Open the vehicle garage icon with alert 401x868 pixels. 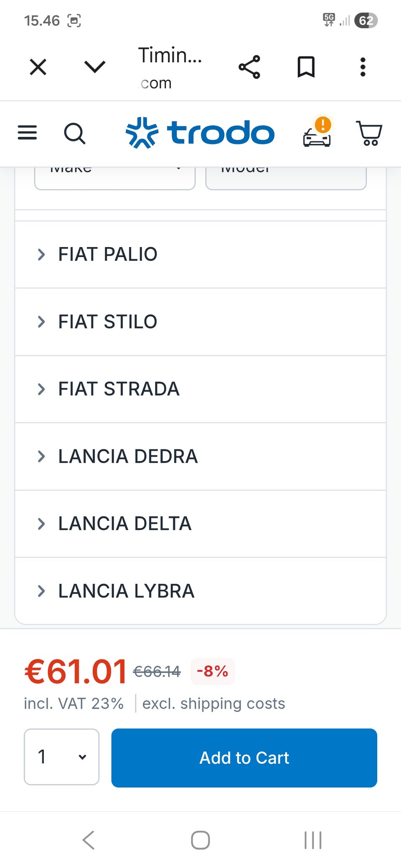pyautogui.click(x=317, y=133)
